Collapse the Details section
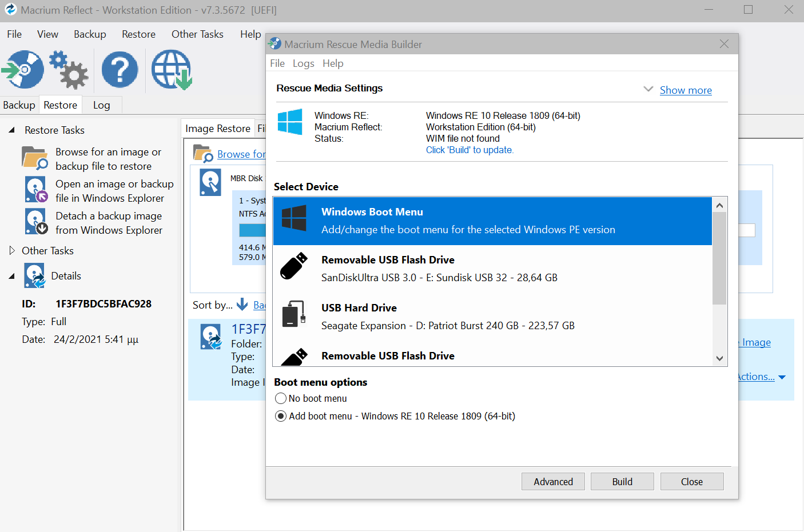 (x=11, y=276)
